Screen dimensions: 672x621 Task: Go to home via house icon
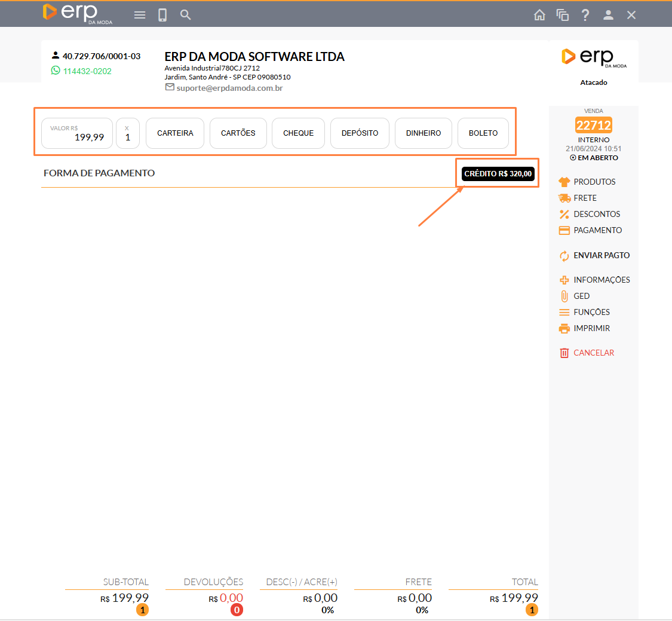tap(539, 16)
